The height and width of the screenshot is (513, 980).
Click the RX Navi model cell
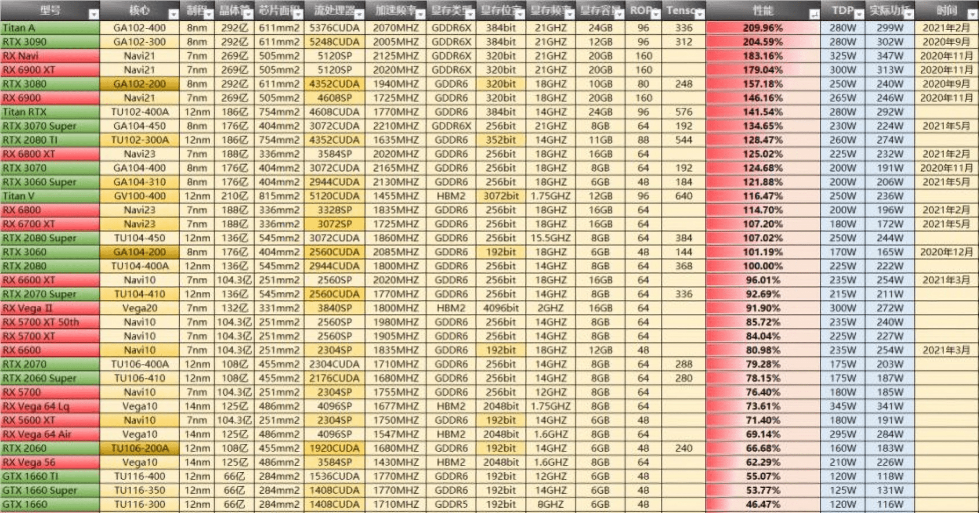point(50,56)
